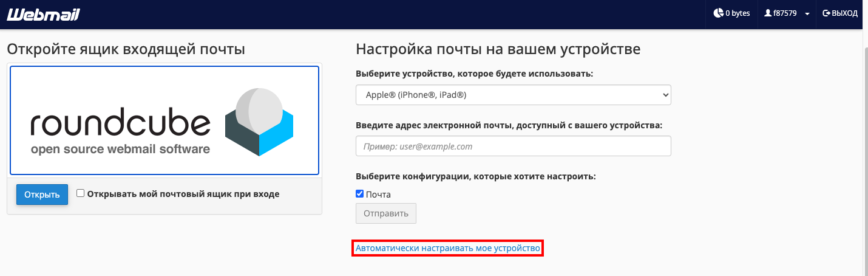This screenshot has width=868, height=276.
Task: Click the Webmail logo
Action: (44, 14)
